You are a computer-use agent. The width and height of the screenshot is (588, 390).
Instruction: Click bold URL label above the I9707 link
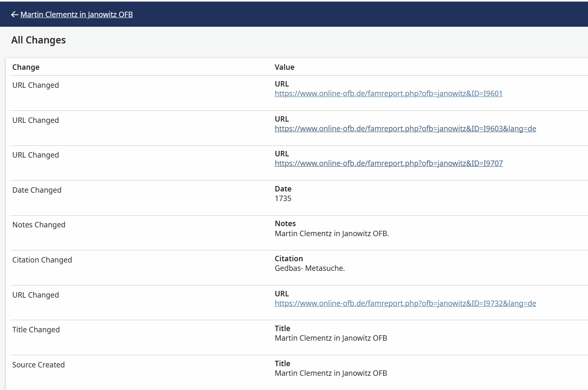coord(282,154)
